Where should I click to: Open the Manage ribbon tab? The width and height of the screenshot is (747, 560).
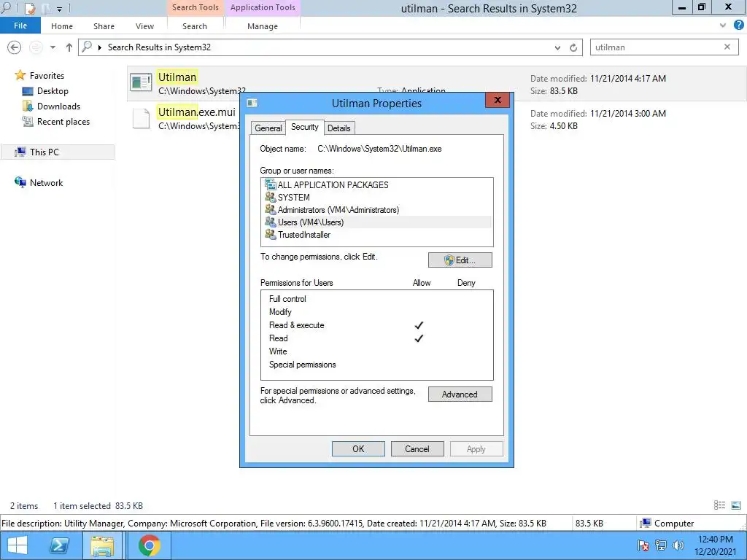pos(262,26)
